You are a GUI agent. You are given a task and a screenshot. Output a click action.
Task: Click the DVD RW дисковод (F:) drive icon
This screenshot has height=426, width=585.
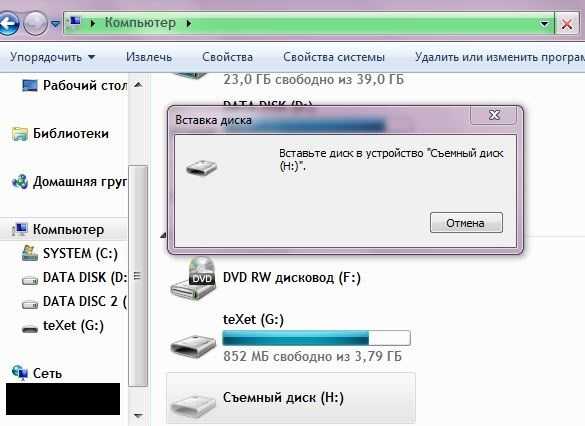pos(193,279)
